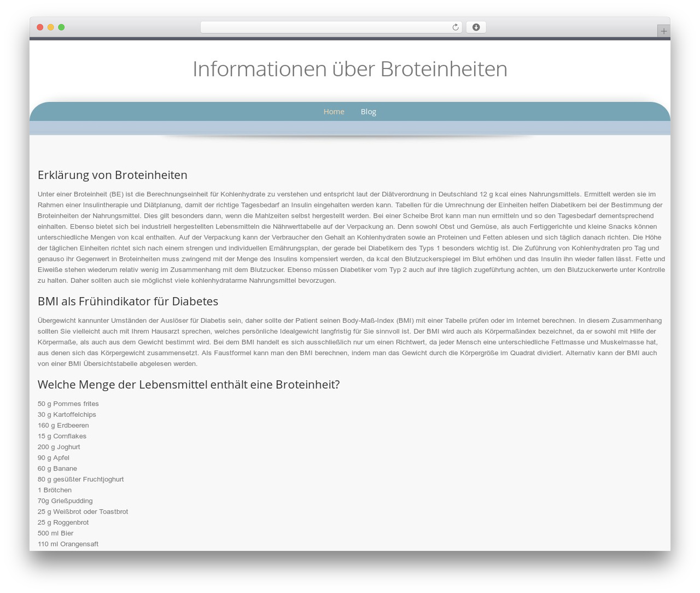This screenshot has height=593, width=700.
Task: Select the line 30 g Kartoffelchips
Action: pos(67,415)
